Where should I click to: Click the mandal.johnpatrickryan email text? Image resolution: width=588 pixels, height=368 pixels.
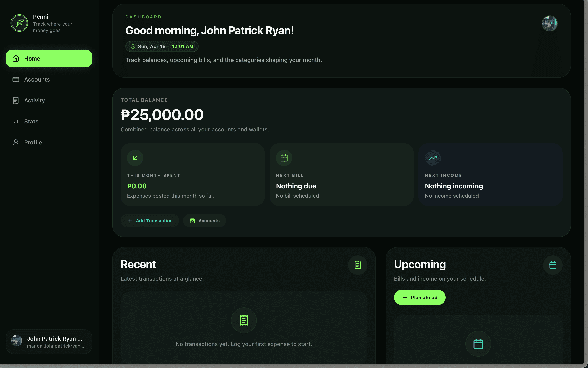click(55, 346)
